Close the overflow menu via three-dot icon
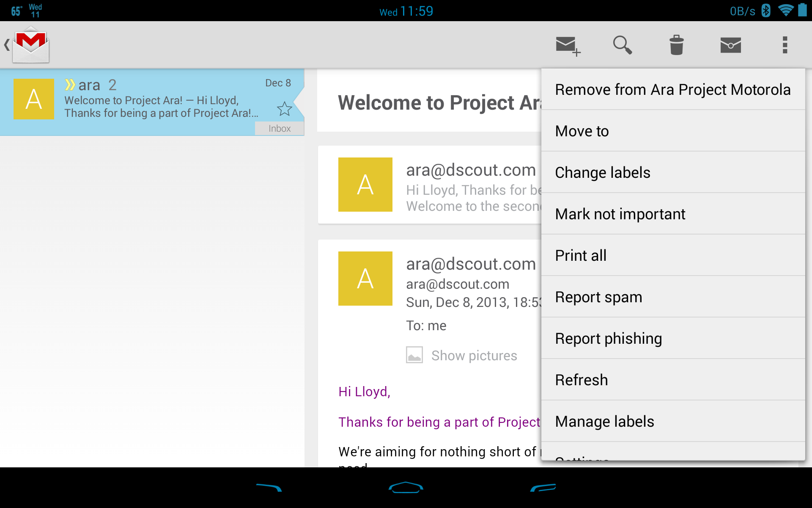 pyautogui.click(x=785, y=45)
